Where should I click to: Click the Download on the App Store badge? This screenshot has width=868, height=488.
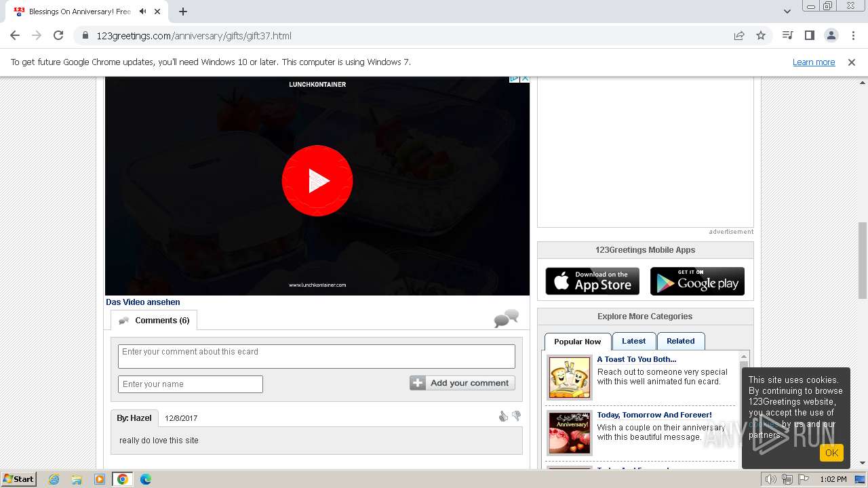pyautogui.click(x=593, y=281)
